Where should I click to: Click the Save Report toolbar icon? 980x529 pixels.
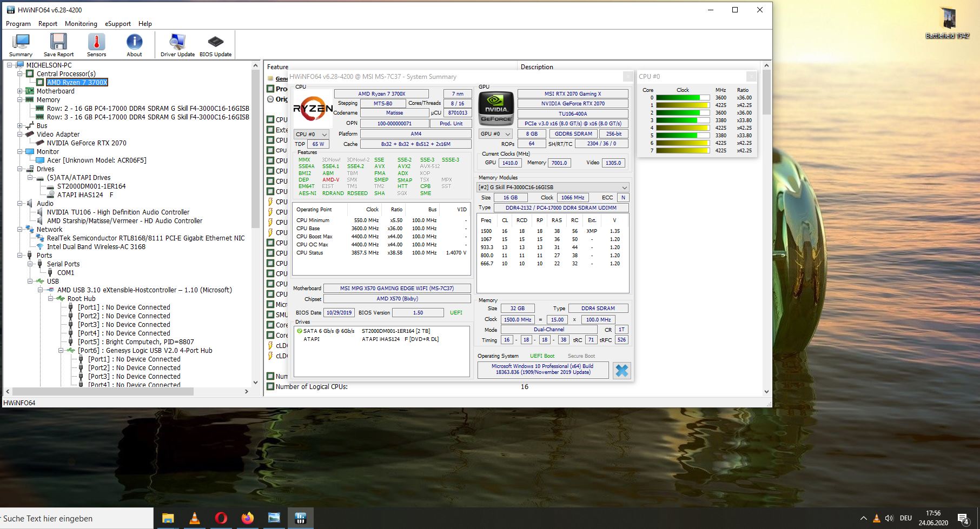point(58,45)
